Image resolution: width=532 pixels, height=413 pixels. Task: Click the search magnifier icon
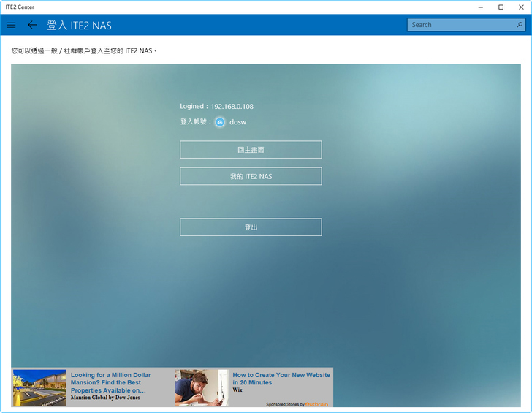click(520, 25)
